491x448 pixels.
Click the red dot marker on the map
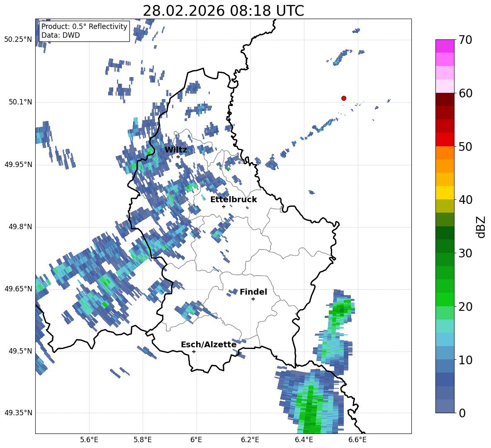[x=343, y=98]
